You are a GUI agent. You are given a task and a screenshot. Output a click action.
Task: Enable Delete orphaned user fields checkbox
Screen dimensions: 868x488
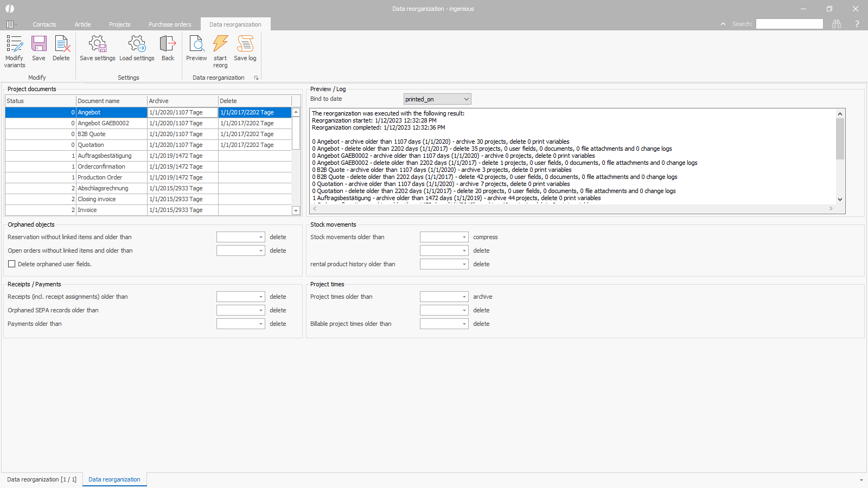point(12,264)
